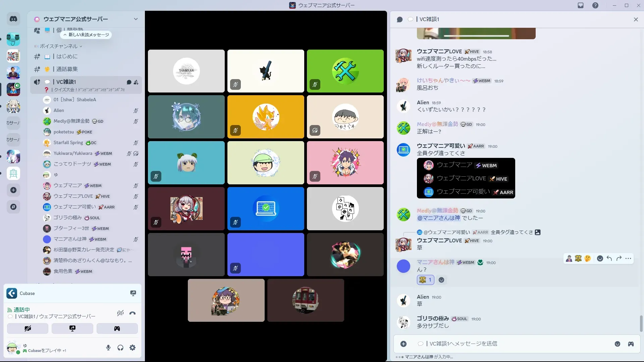
Task: Stream Cubase with the share icon
Action: coord(133,293)
